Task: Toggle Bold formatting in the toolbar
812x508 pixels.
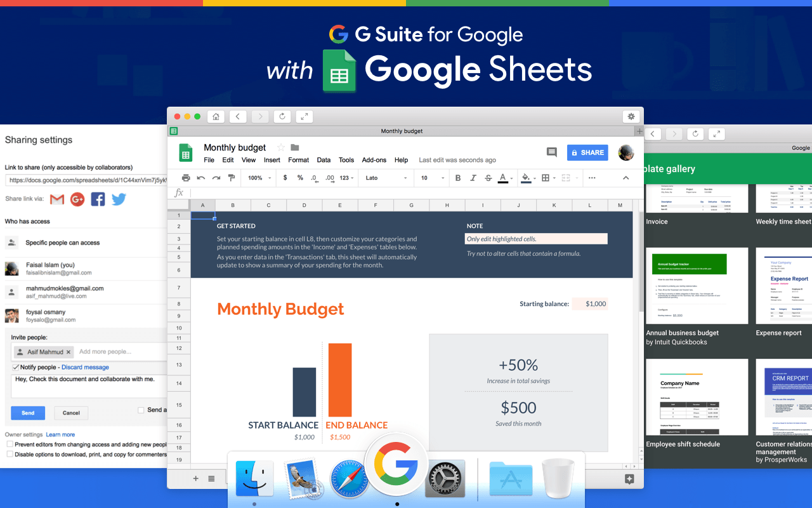Action: (x=458, y=178)
